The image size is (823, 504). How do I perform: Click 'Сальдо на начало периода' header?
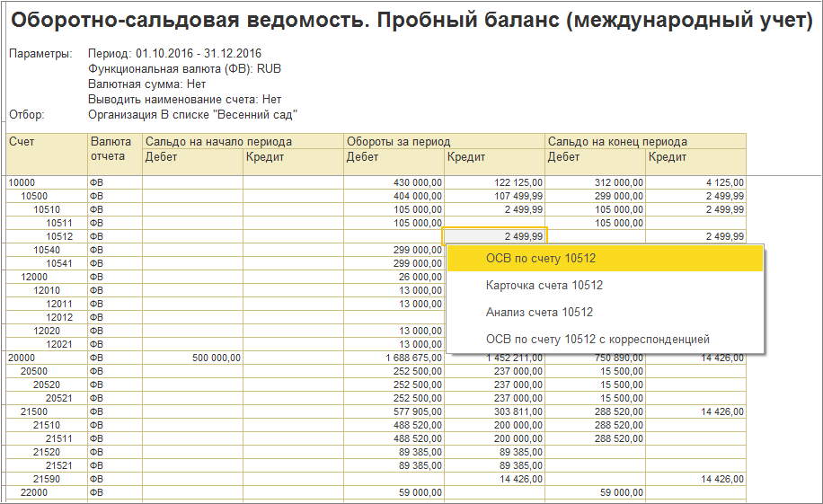point(243,141)
